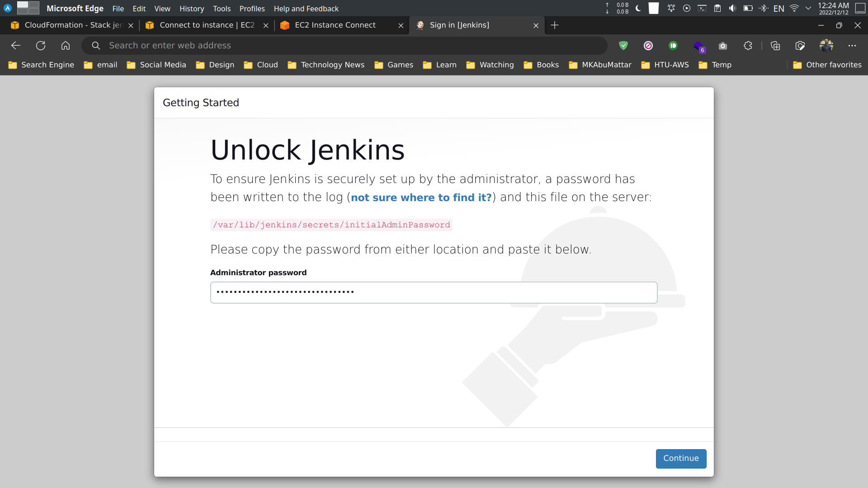The image size is (868, 488).
Task: Click the screenshot camera extension icon
Action: (x=722, y=46)
